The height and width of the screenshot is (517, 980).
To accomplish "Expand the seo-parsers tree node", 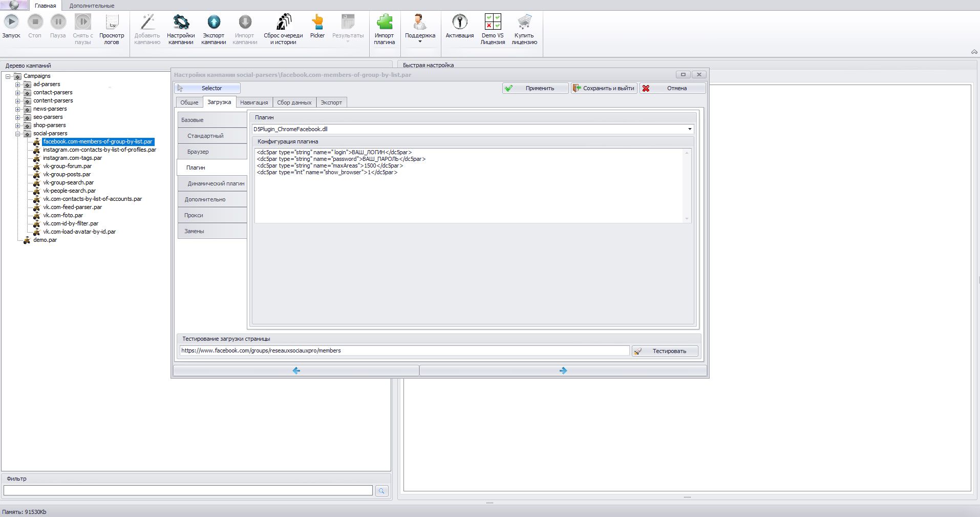I will tap(18, 117).
